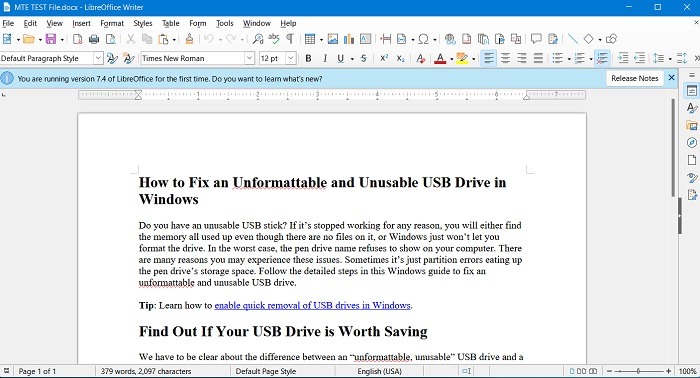This screenshot has height=378, width=700.
Task: Toggle the No List button
Action: 602,58
